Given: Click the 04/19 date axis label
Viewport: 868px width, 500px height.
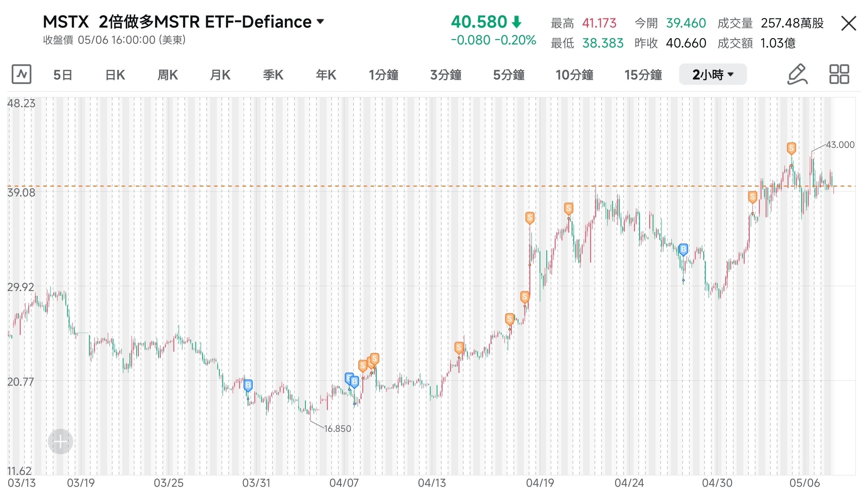Looking at the screenshot, I should pyautogui.click(x=540, y=483).
